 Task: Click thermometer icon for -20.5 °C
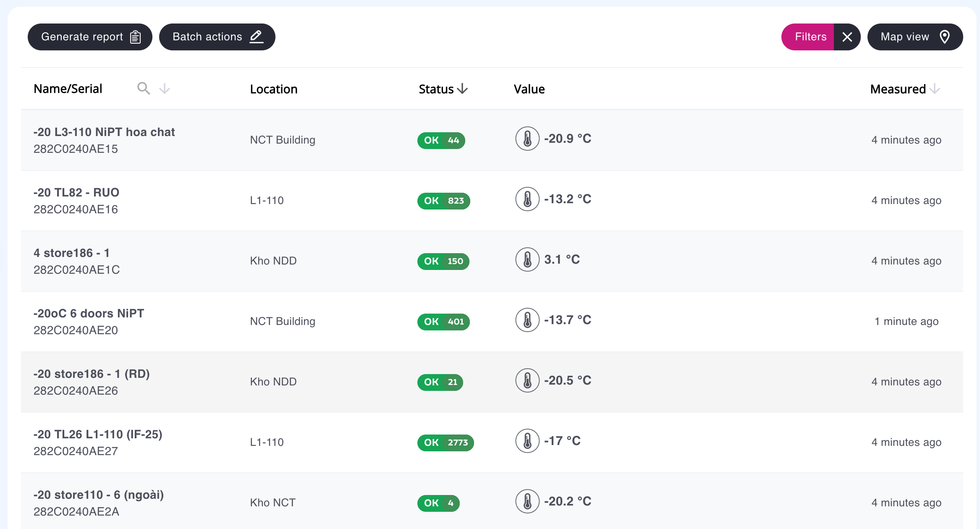527,380
